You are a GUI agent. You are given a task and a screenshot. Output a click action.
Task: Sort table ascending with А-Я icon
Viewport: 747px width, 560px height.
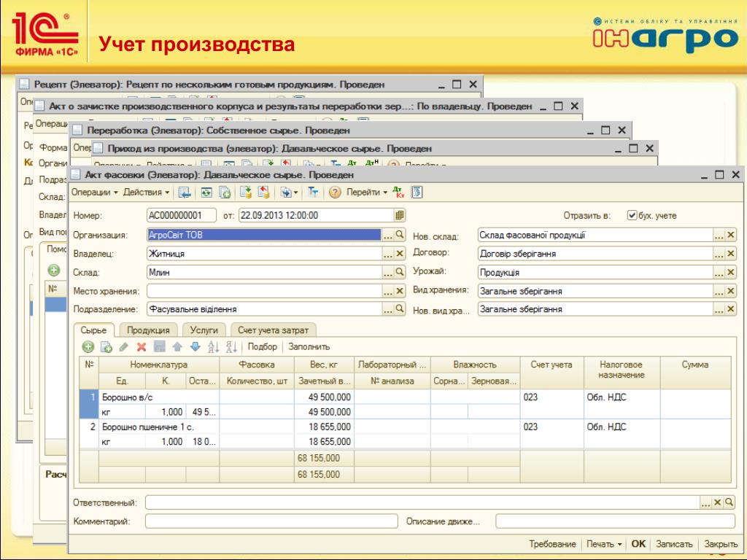pos(213,346)
